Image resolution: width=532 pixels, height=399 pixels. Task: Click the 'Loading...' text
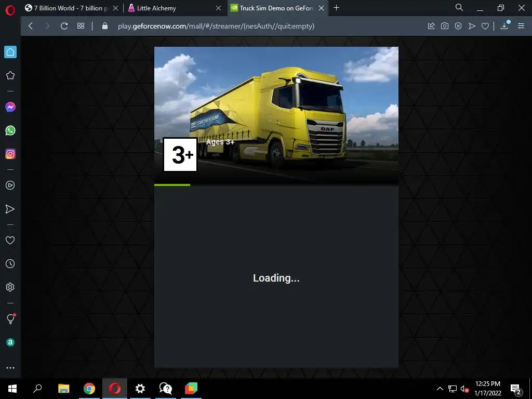(276, 278)
